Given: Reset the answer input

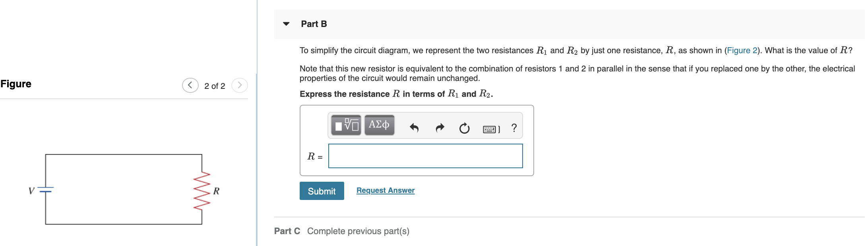Looking at the screenshot, I should click(464, 128).
